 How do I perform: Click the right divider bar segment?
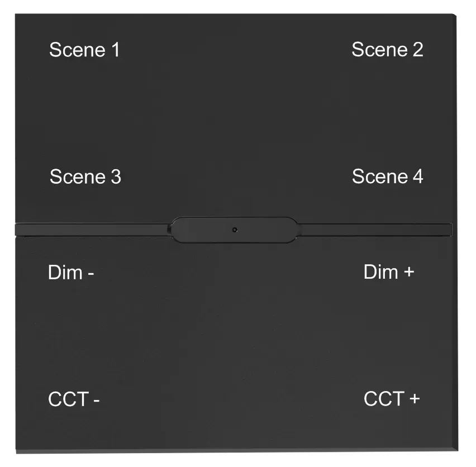point(374,230)
